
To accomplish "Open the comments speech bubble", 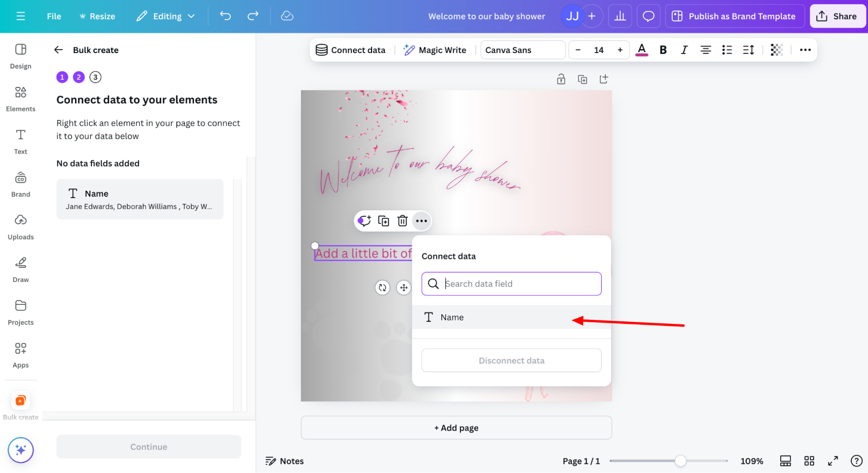I will [648, 16].
